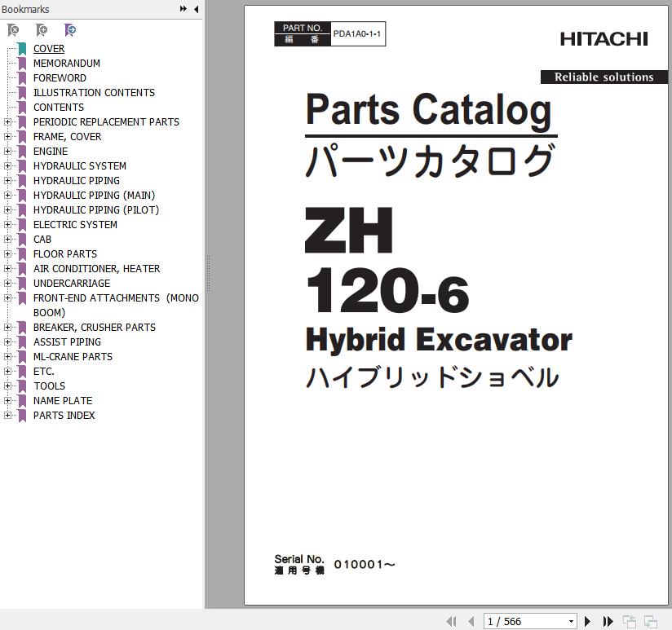672x630 pixels.
Task: Click the bookmark icon beside MEMORANDUM
Action: coord(22,64)
